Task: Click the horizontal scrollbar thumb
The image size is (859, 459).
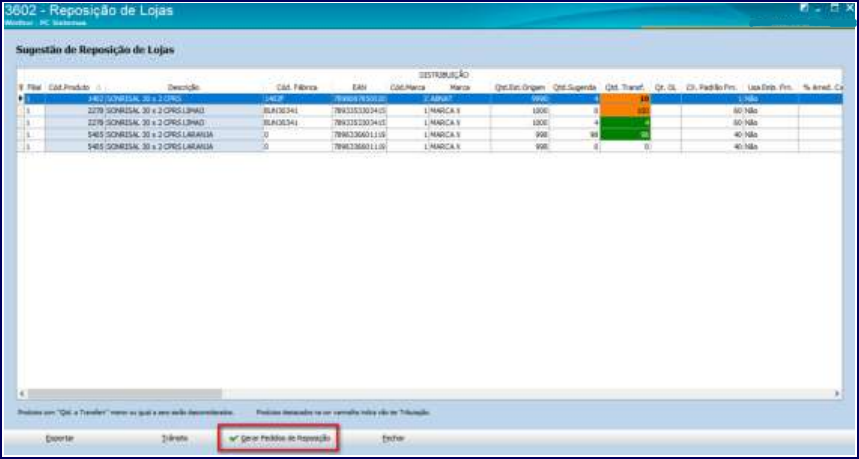Action: (x=125, y=393)
